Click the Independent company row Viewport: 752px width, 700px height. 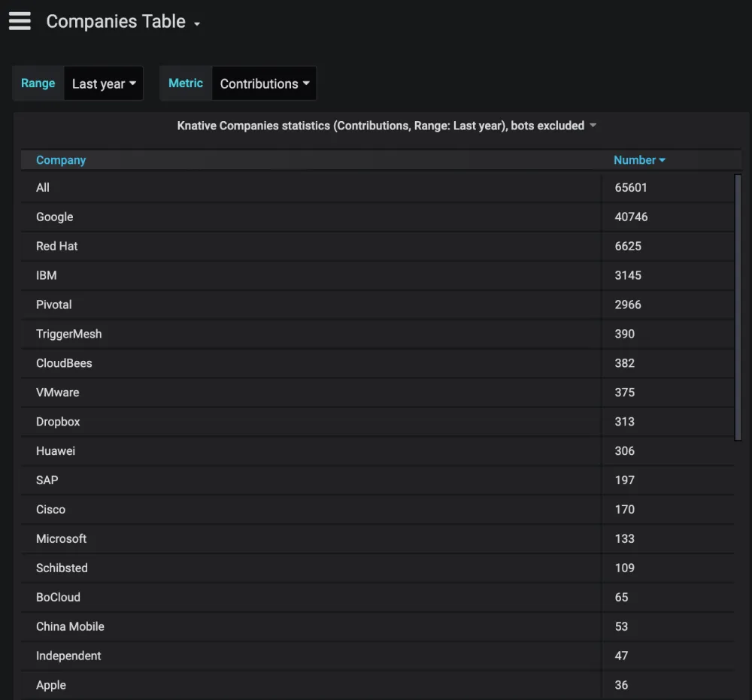(x=68, y=656)
